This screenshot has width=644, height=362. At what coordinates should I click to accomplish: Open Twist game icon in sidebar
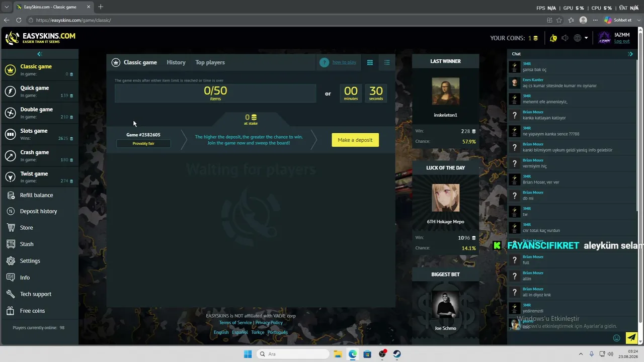[10, 177]
